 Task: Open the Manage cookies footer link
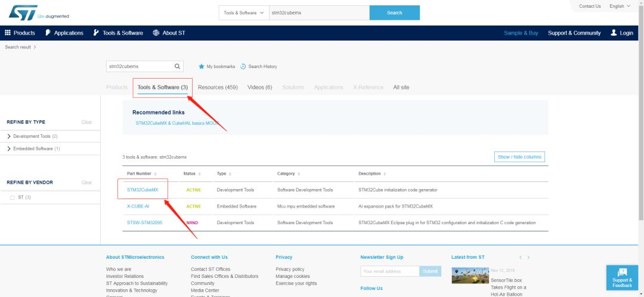click(x=293, y=277)
